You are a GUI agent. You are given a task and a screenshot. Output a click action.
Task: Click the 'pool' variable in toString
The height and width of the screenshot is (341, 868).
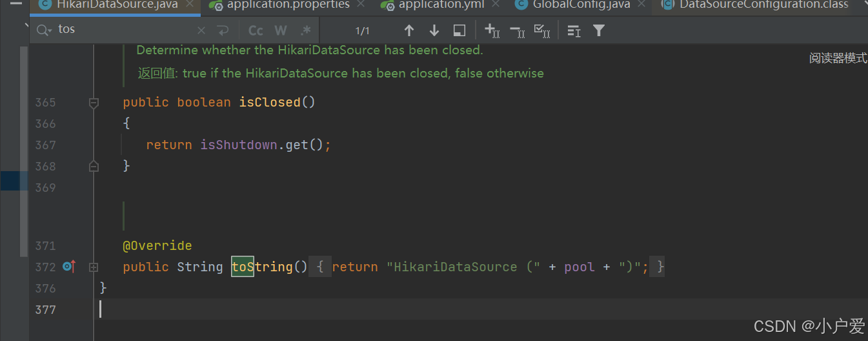tap(580, 267)
